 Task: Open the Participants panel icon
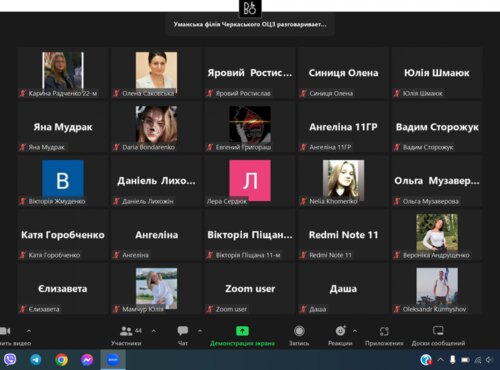pyautogui.click(x=126, y=331)
